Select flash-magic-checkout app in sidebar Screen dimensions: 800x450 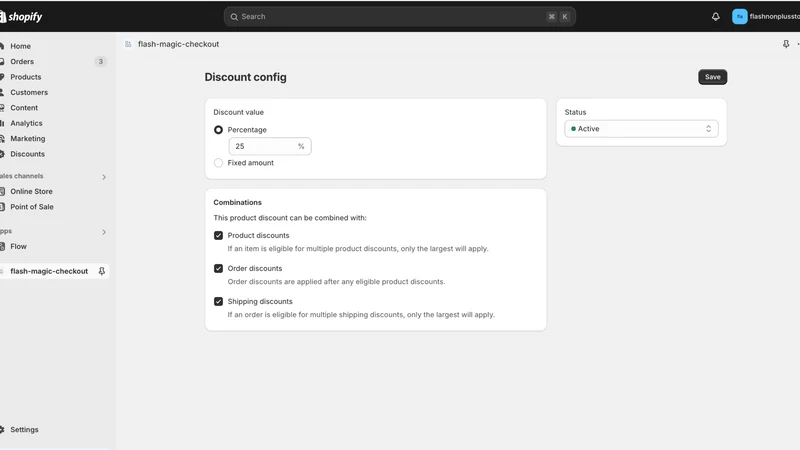coord(49,271)
